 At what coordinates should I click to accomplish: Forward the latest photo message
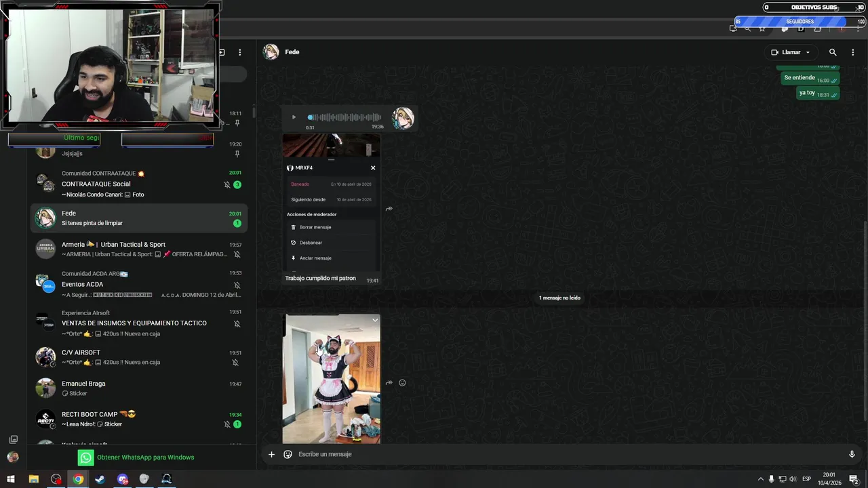[389, 383]
